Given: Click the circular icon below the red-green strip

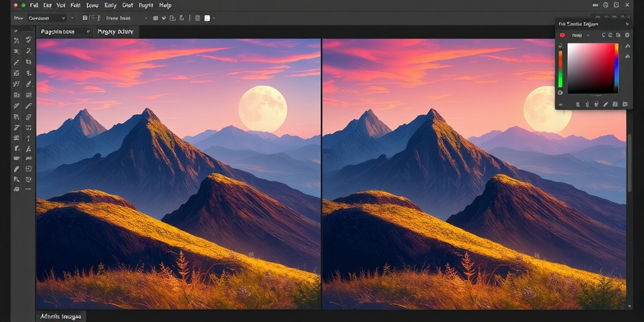Looking at the screenshot, I should 560,93.
